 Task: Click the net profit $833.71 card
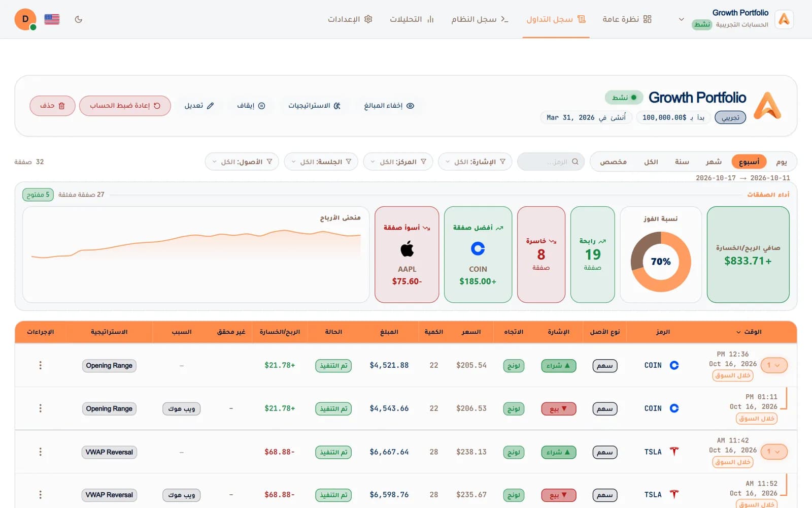(x=748, y=255)
